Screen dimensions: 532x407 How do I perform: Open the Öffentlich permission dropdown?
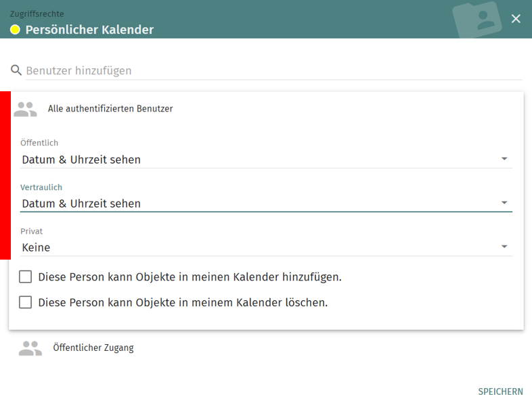257,160
